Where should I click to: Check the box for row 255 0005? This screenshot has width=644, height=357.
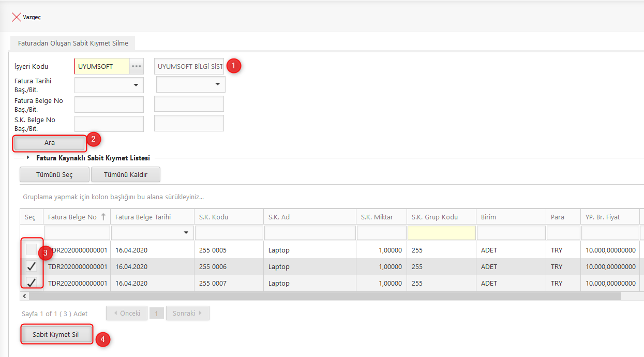coord(32,250)
